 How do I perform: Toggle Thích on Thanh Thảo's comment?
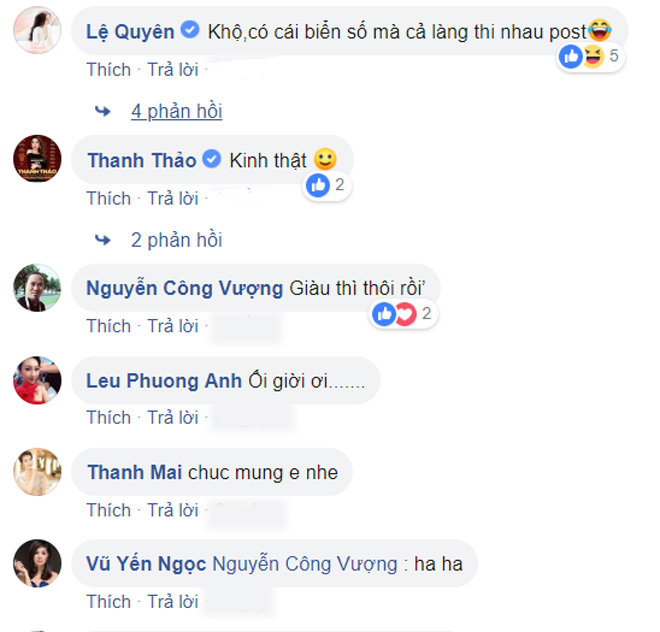click(108, 198)
